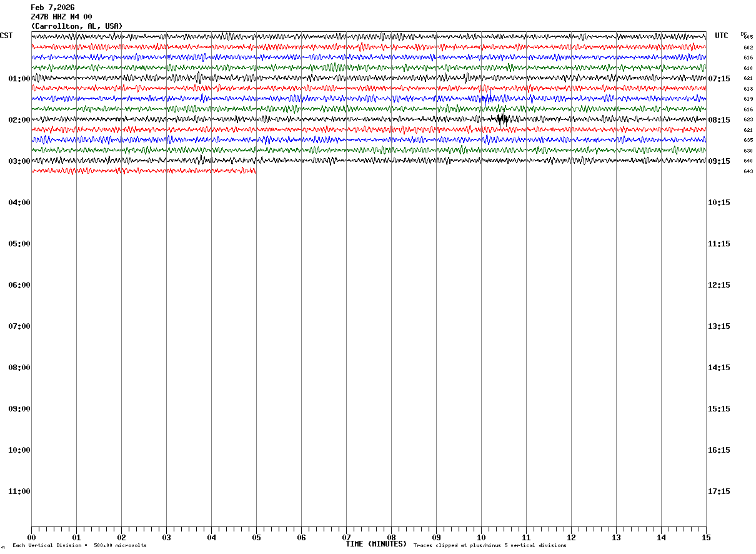Select the CST hour label '10:00'

coord(19,450)
